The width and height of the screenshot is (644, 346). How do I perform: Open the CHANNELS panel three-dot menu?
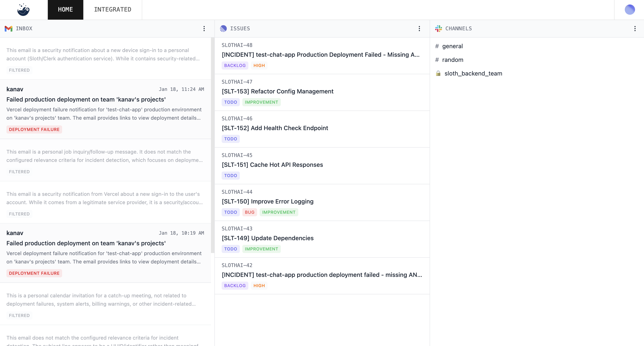click(x=635, y=29)
